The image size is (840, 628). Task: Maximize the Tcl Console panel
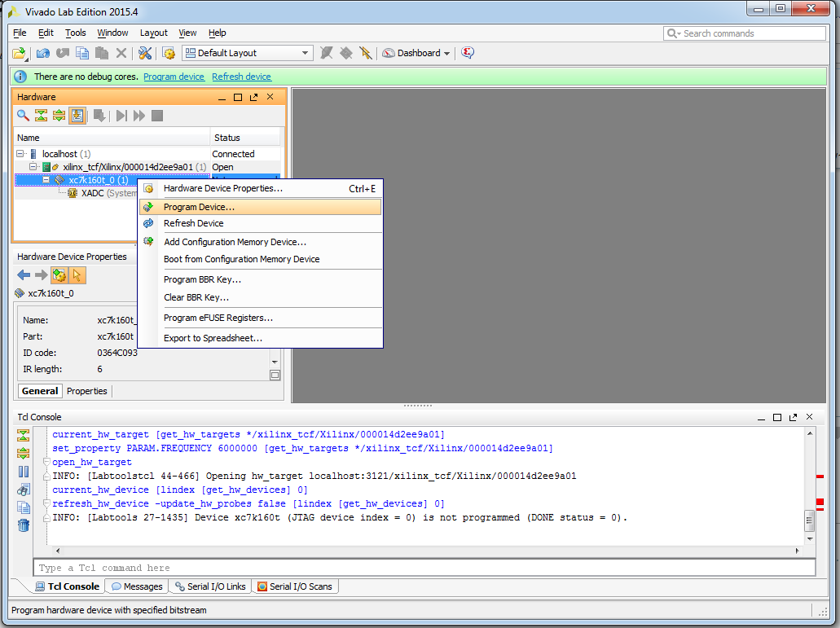point(777,417)
